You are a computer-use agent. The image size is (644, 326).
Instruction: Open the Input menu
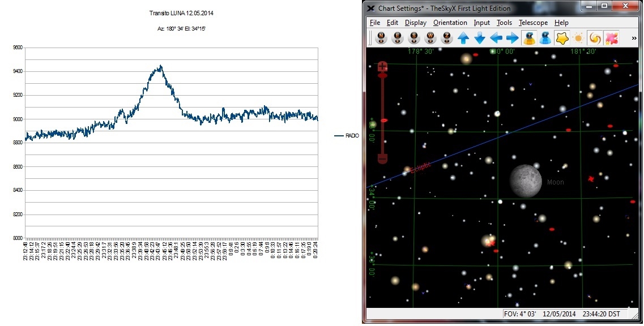(x=482, y=23)
